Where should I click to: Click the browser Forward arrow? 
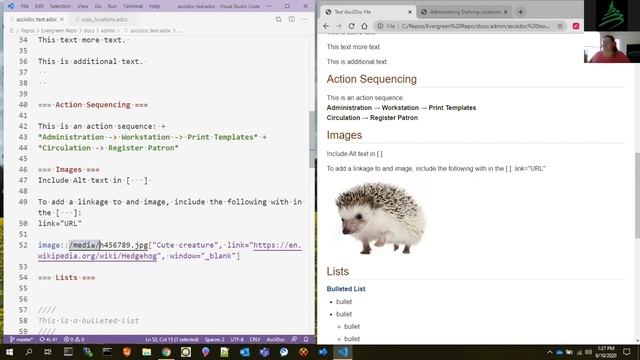tap(338, 26)
